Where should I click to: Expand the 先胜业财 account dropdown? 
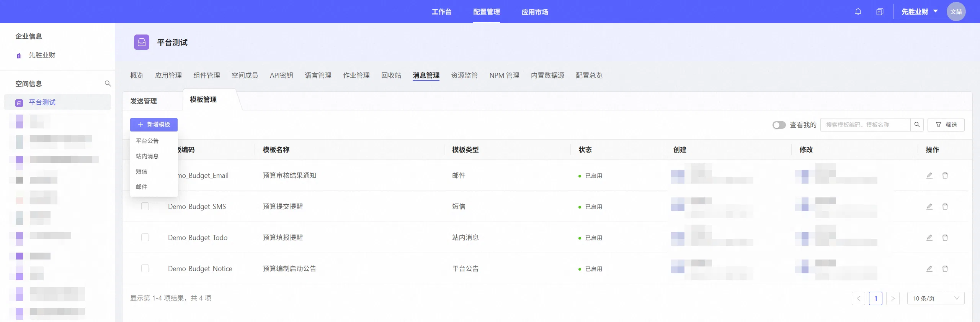[x=920, y=11]
